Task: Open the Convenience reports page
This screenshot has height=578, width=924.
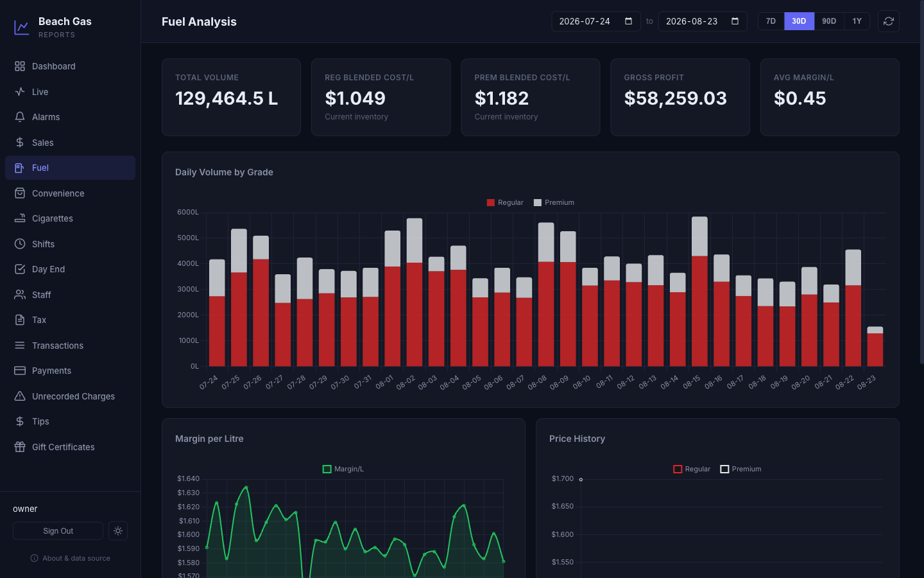Action: (x=71, y=193)
